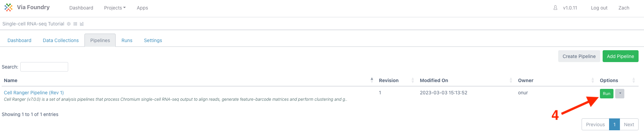Click the Via Foundry logo icon
This screenshot has height=133, width=644.
click(8, 7)
